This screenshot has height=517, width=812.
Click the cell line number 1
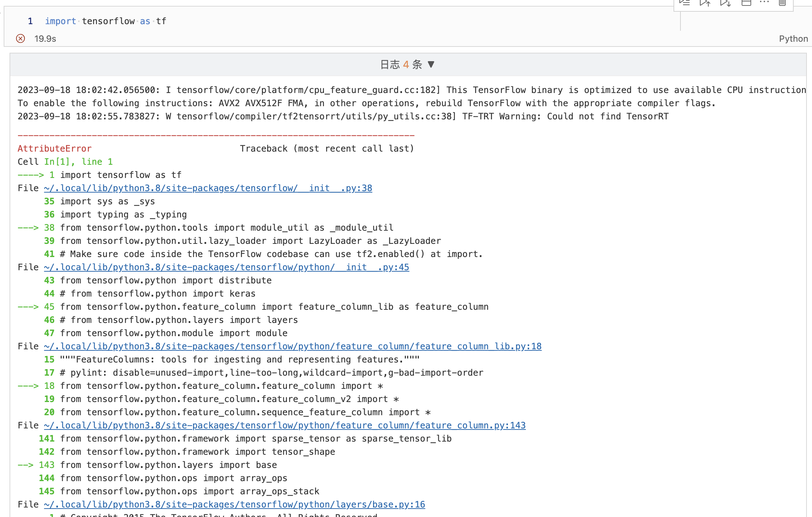(30, 21)
